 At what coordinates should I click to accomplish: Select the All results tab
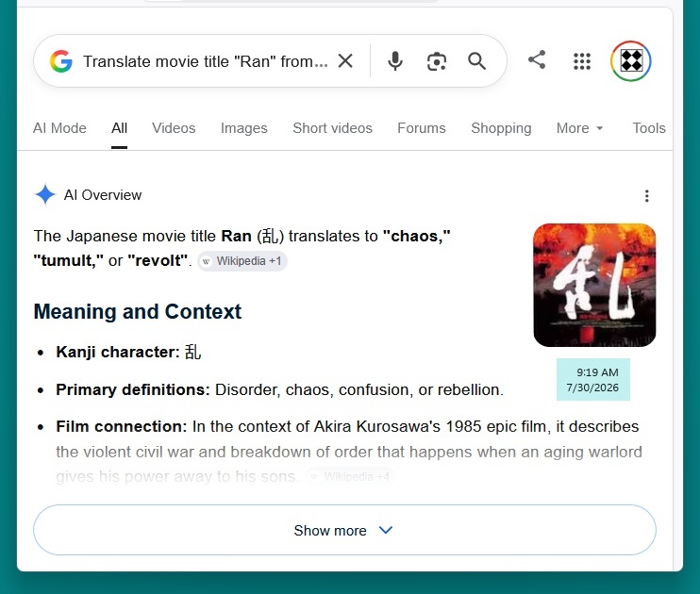click(x=119, y=128)
